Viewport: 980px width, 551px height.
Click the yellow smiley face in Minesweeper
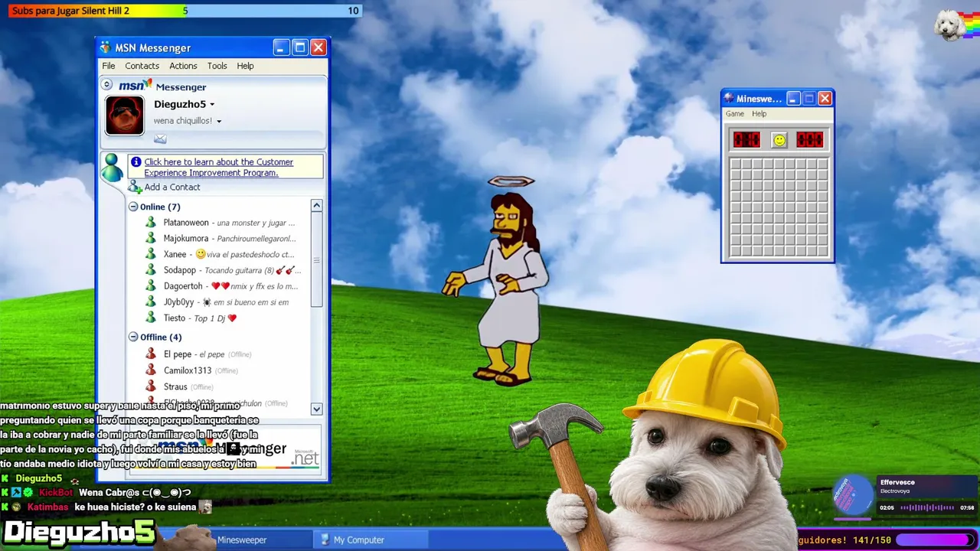[779, 140]
